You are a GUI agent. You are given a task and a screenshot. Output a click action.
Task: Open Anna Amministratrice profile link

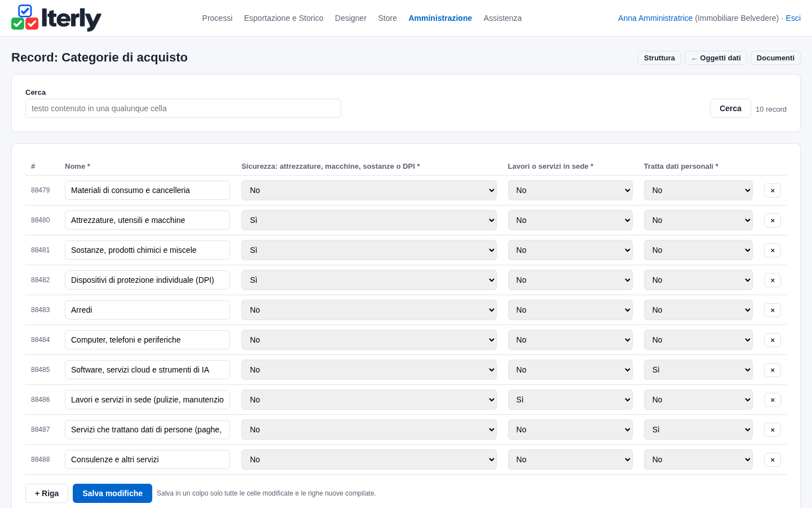click(x=655, y=18)
